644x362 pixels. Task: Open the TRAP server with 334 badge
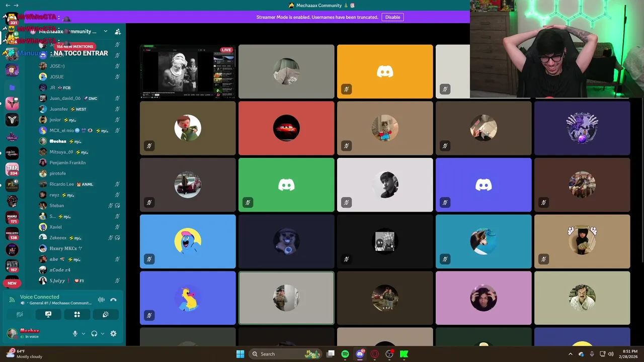(12, 169)
